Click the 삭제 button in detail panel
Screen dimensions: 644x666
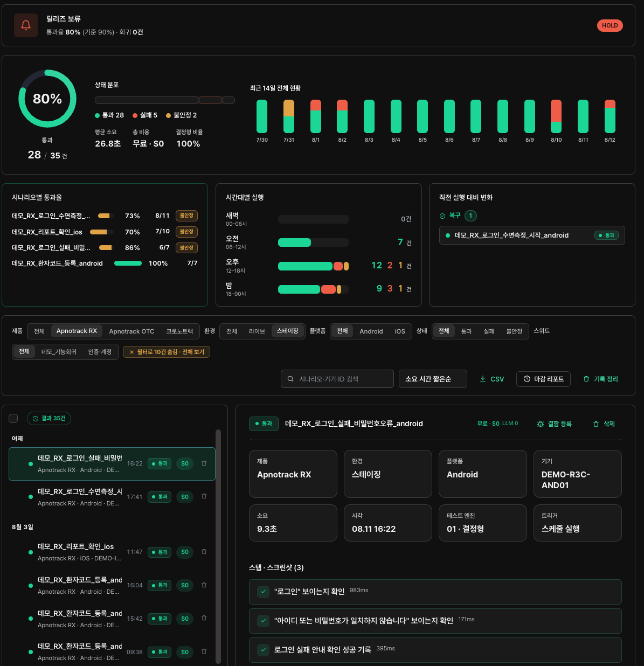click(x=604, y=424)
